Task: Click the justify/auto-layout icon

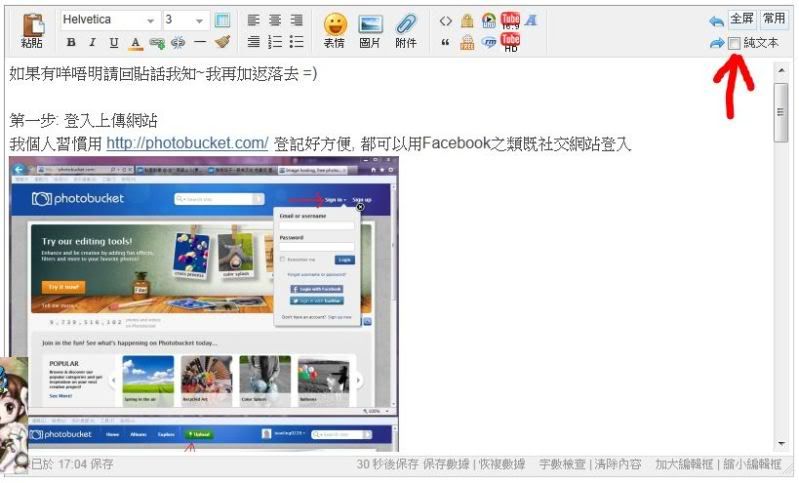Action: (x=253, y=42)
